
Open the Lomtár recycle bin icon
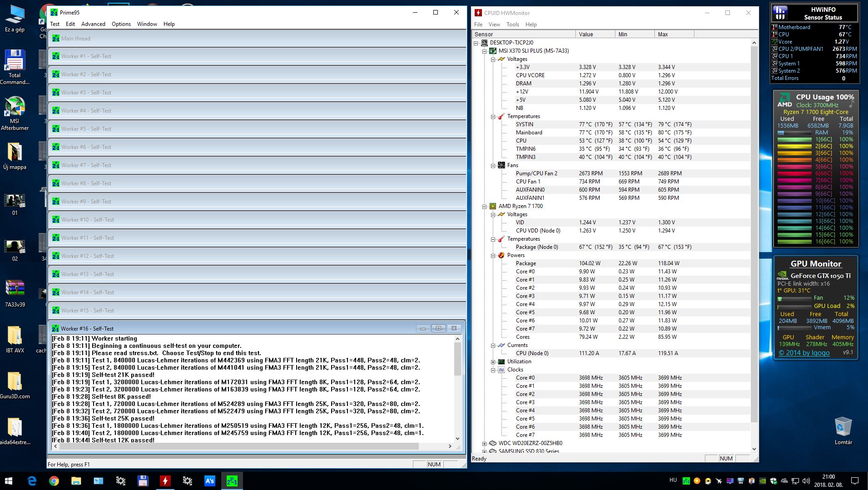tap(843, 431)
